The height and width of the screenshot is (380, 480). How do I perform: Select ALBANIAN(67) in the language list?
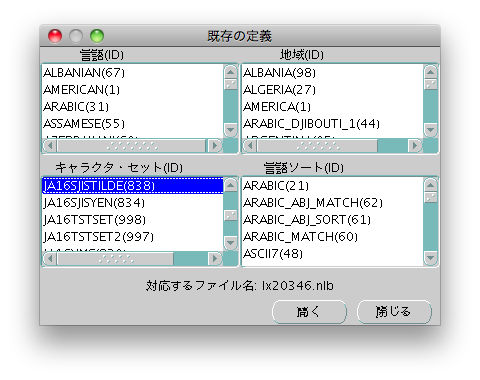(133, 73)
